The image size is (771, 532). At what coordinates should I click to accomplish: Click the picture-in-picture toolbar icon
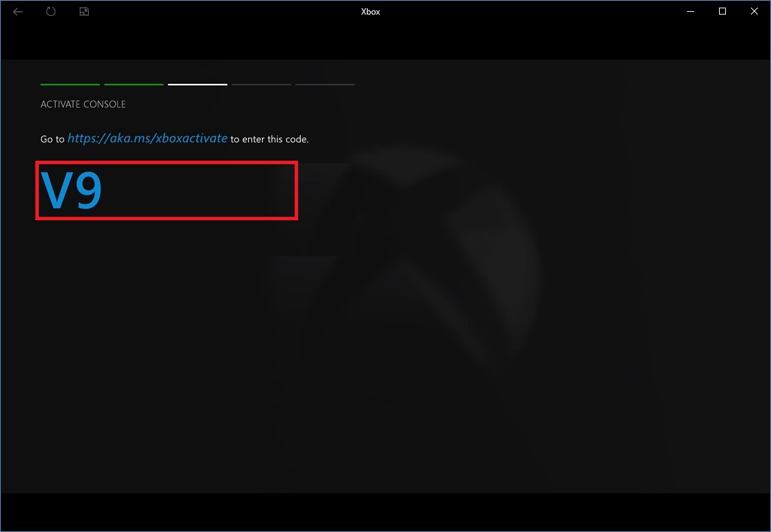coord(83,11)
